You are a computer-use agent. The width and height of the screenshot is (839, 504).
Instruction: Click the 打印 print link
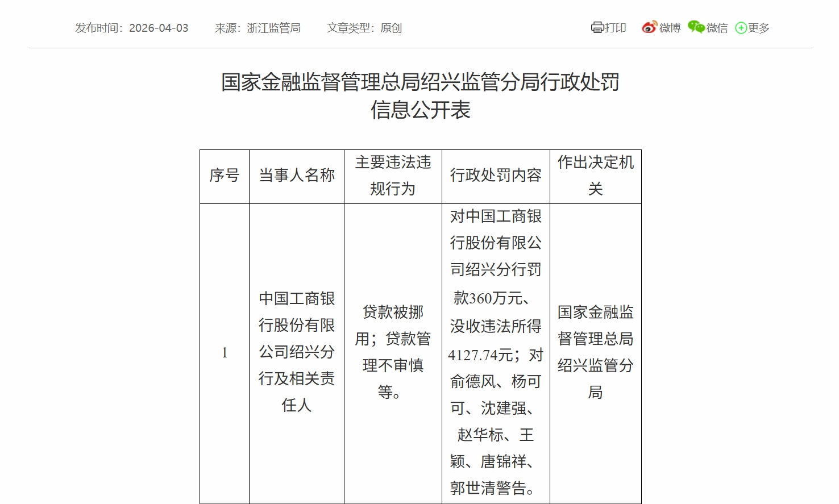pyautogui.click(x=615, y=28)
